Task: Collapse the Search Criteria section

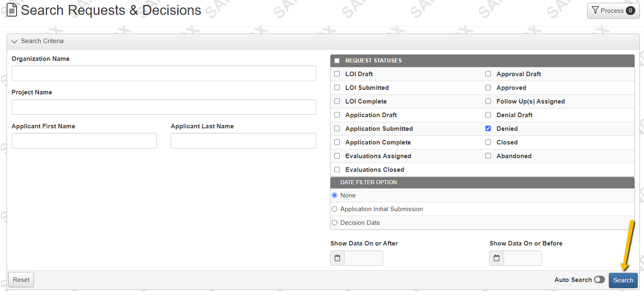Action: [14, 41]
